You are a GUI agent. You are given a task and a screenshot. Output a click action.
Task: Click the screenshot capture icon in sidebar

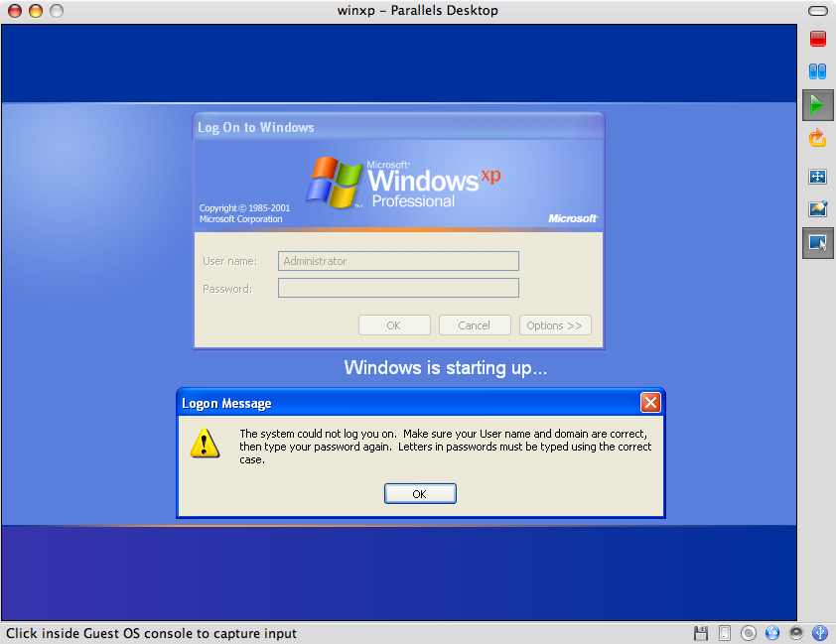click(817, 208)
